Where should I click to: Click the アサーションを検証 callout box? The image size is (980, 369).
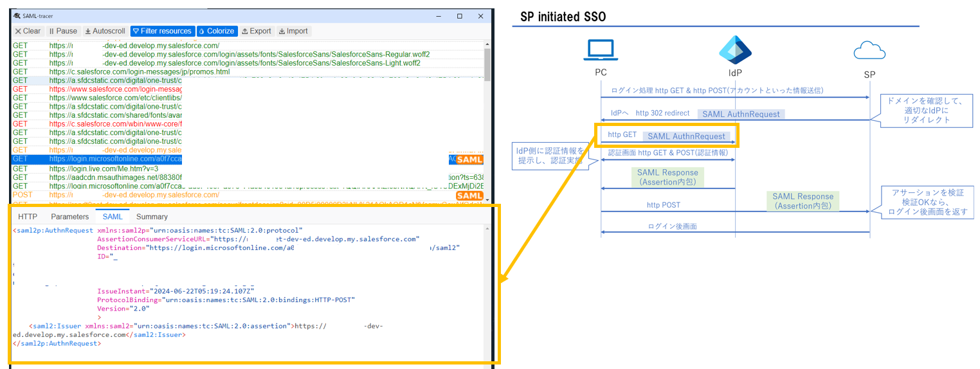point(927,203)
